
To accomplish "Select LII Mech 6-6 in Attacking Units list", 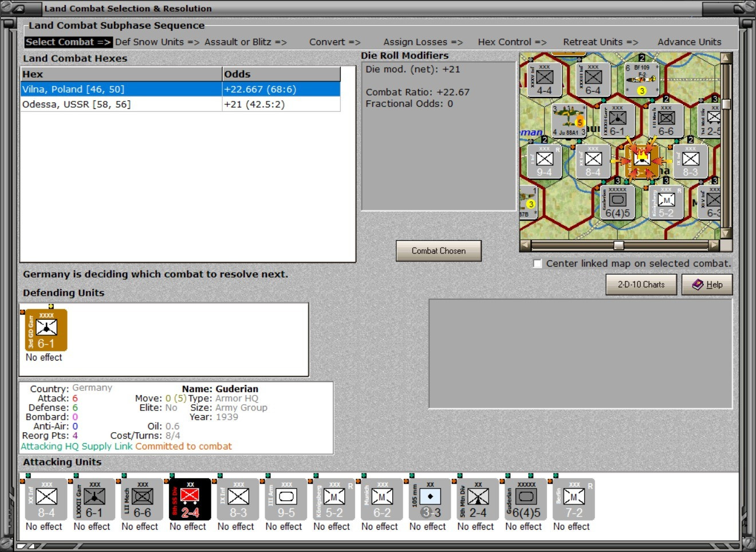I will [x=141, y=499].
